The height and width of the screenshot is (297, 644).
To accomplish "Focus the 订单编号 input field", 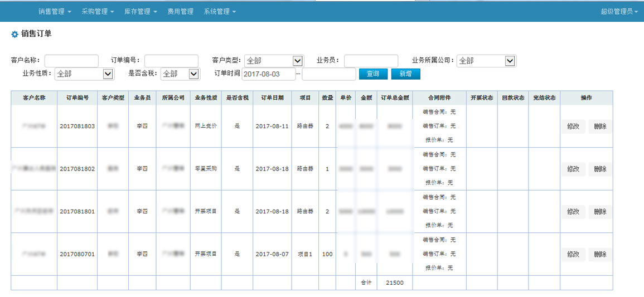I will (171, 61).
